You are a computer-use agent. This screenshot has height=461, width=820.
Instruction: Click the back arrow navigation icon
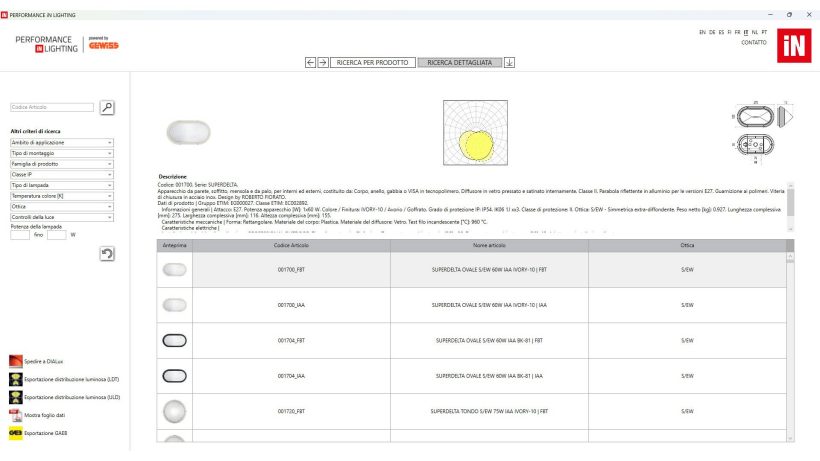tap(310, 62)
